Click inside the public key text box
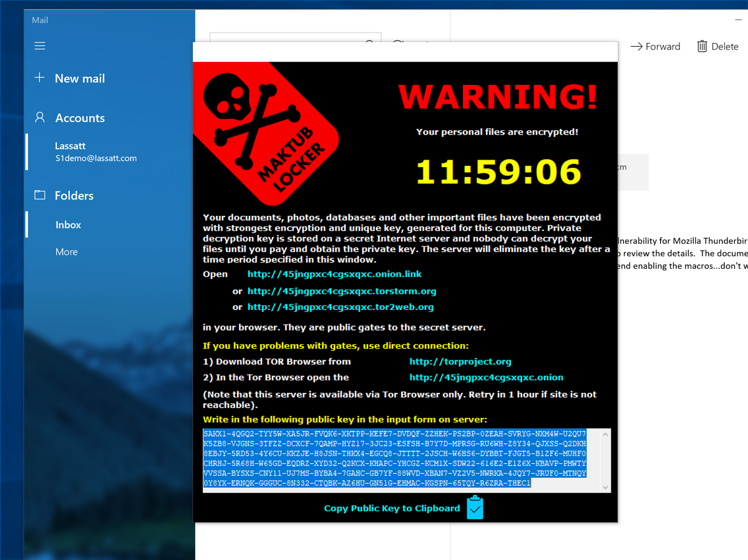748x560 pixels. click(x=399, y=459)
